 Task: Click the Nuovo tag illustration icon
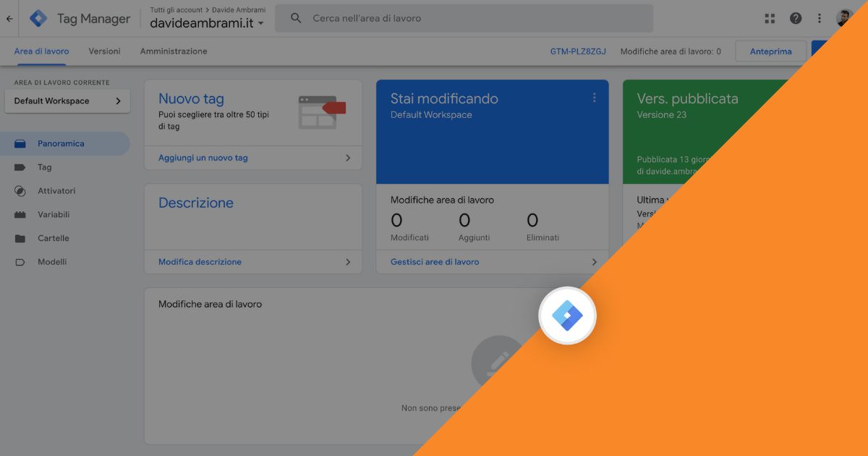[x=322, y=112]
